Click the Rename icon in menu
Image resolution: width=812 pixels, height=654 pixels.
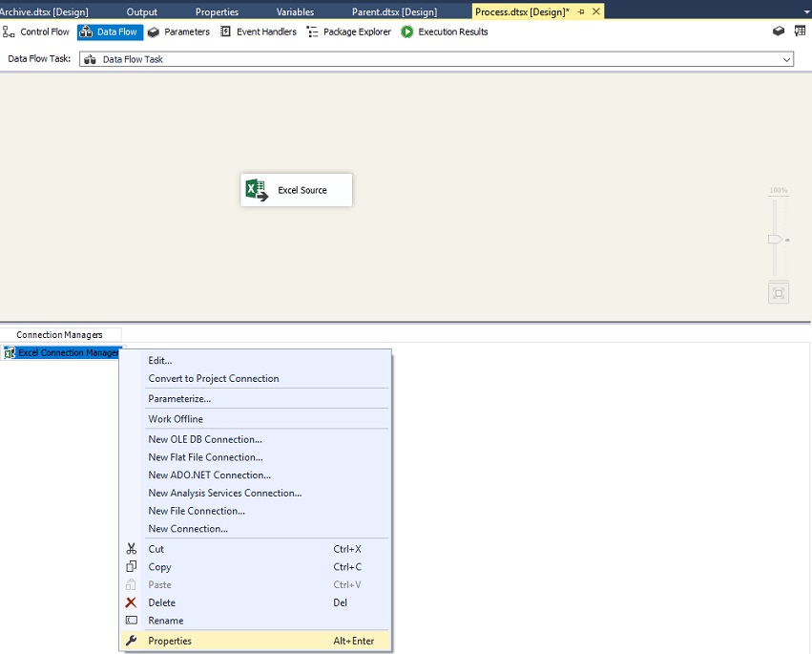[132, 621]
